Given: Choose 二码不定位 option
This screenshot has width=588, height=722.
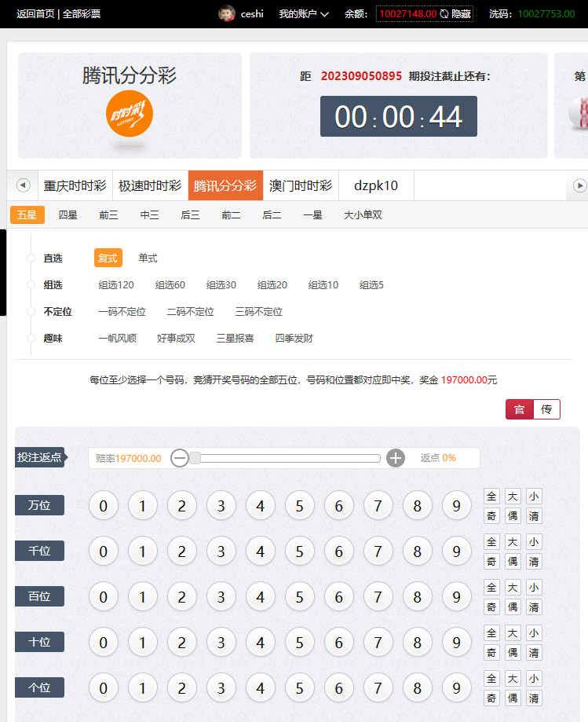Looking at the screenshot, I should [x=191, y=312].
